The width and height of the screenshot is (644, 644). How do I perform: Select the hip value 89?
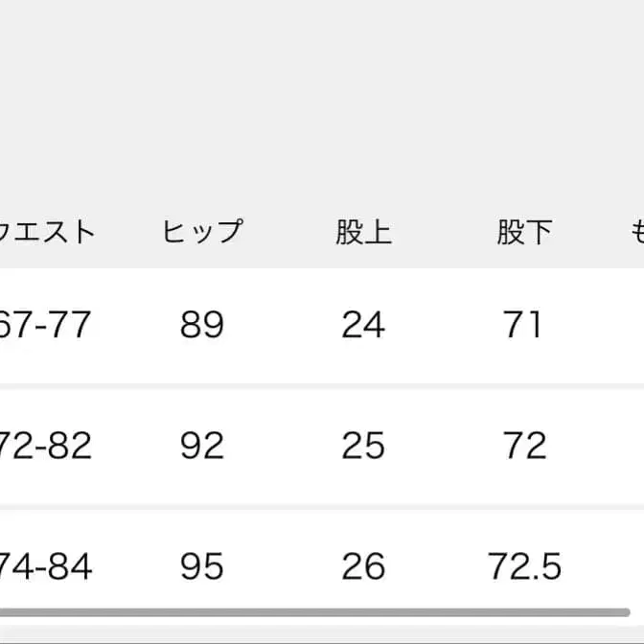click(201, 325)
